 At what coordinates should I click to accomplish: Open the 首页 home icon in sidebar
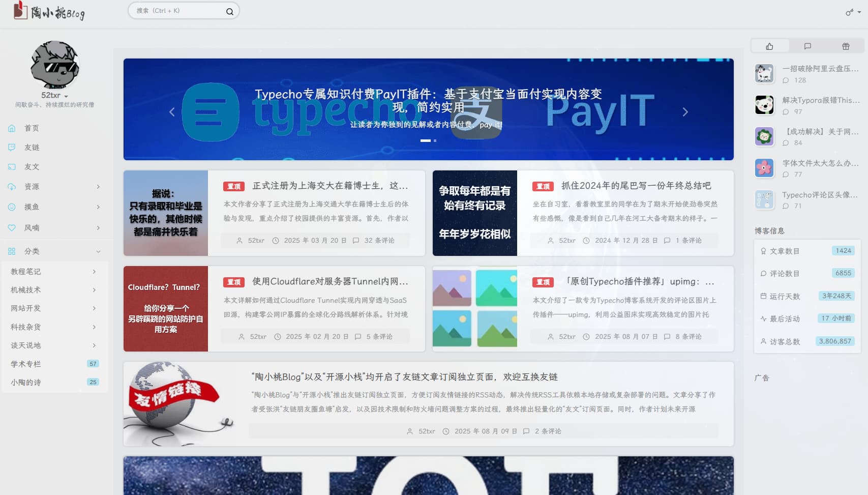[11, 128]
